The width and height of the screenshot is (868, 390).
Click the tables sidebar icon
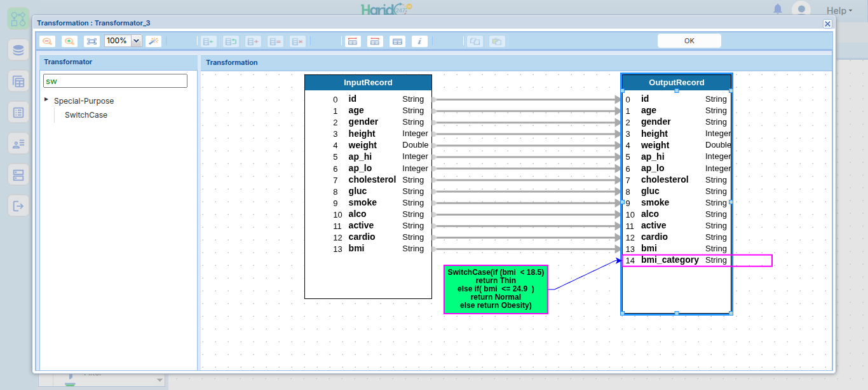(18, 81)
